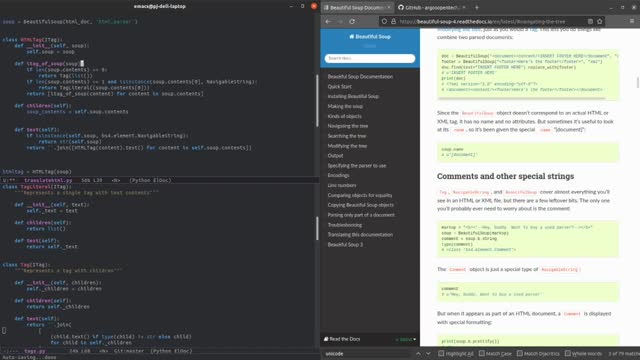Toggle reader view in address bar
This screenshot has width=640, height=360.
tap(590, 21)
